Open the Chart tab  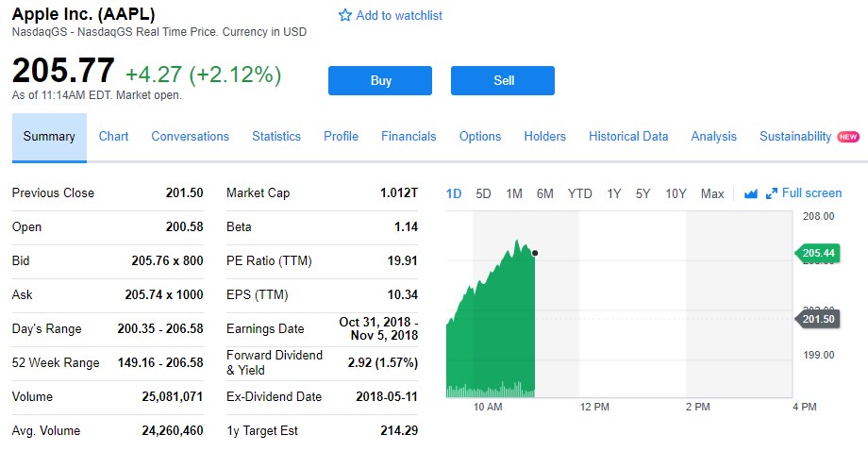tap(113, 137)
